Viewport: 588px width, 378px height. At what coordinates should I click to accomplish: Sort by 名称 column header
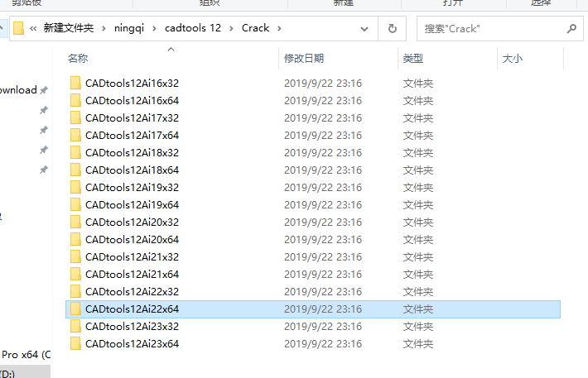(78, 59)
